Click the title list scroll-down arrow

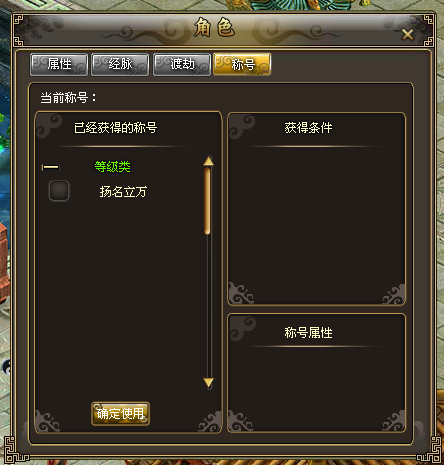coord(208,383)
